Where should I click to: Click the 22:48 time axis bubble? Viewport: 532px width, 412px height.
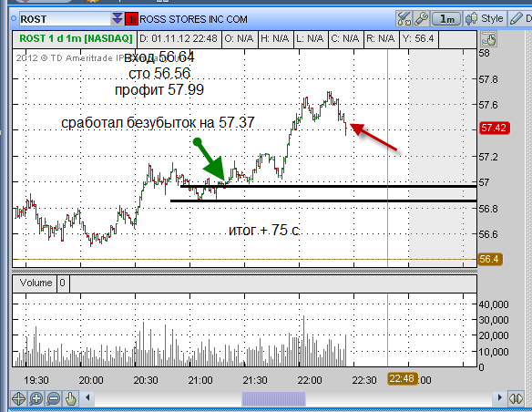pyautogui.click(x=402, y=378)
